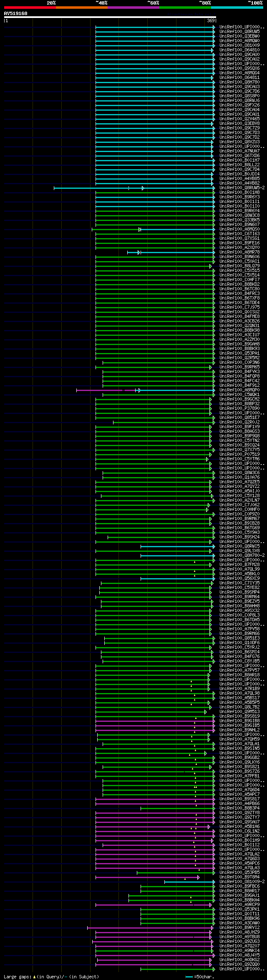Open hit UniRef100_A8MQW0

(x=239, y=41)
